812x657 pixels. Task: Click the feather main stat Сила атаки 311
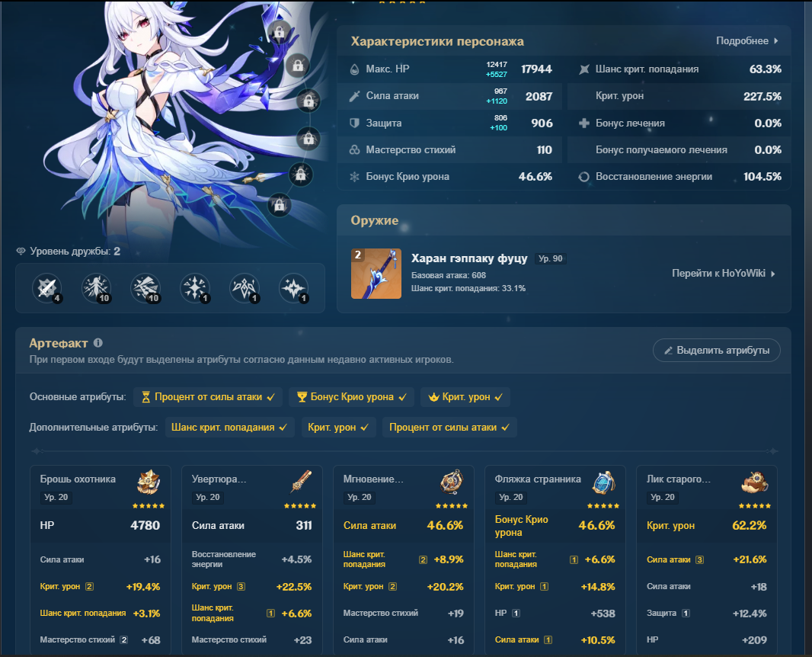[251, 525]
